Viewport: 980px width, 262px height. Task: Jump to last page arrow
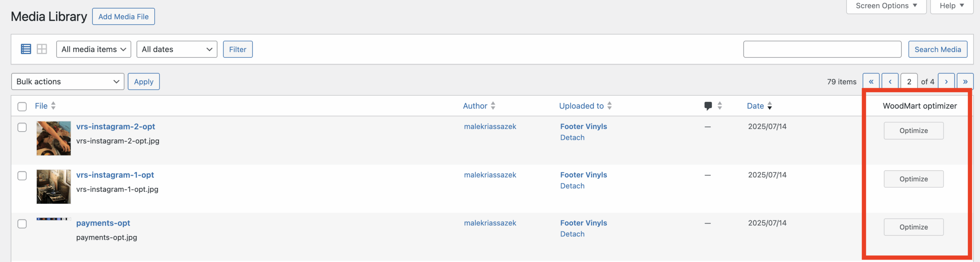pos(965,82)
